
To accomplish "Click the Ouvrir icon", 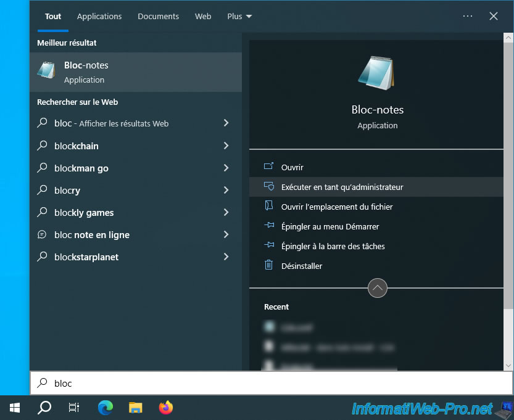I will pyautogui.click(x=269, y=167).
